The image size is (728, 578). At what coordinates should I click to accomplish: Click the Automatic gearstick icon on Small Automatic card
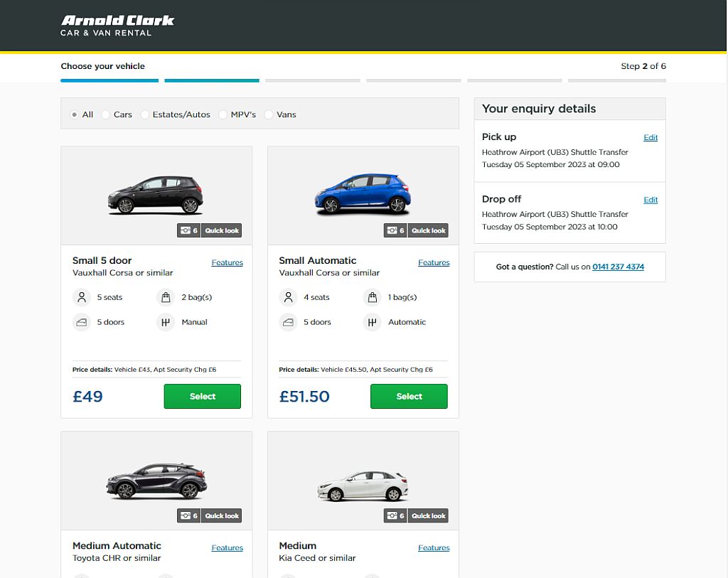pyautogui.click(x=372, y=322)
